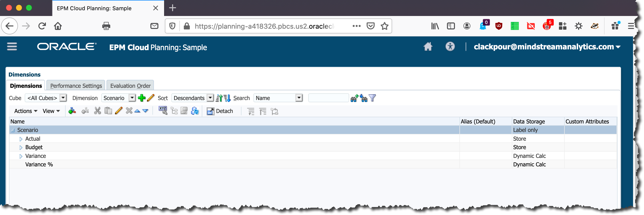Click the X Delete member icon
Viewport: 644px width, 215px height.
click(129, 111)
